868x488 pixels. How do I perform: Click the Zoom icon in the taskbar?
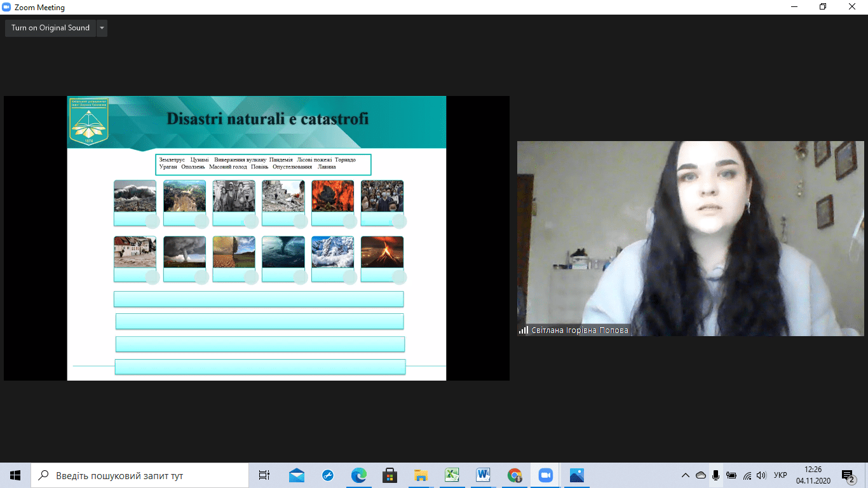point(545,475)
